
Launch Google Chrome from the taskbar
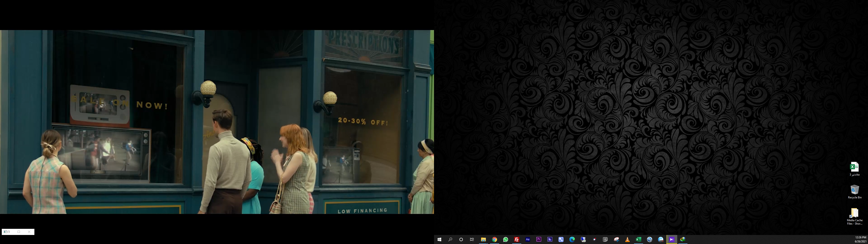[494, 239]
